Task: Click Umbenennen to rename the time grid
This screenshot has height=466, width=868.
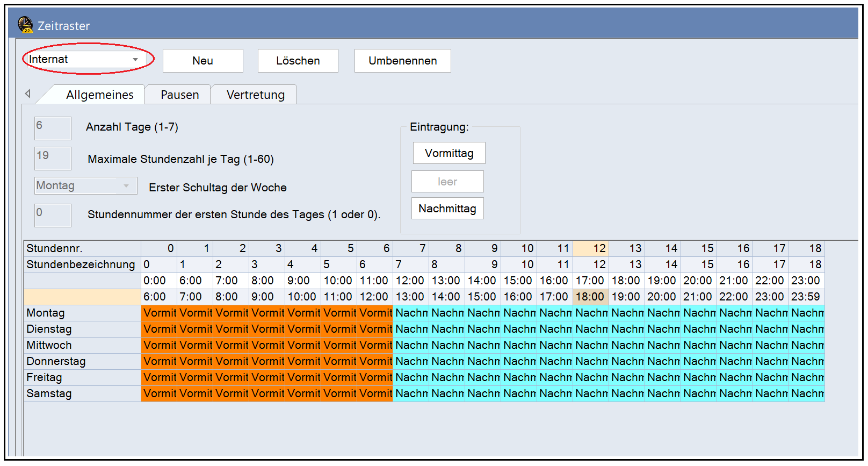Action: point(402,61)
